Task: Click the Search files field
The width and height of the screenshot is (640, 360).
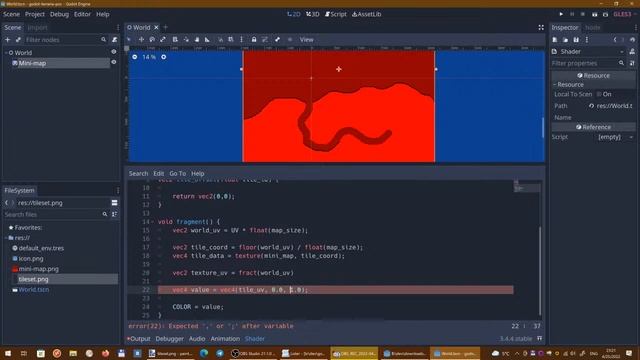Action: coord(56,214)
